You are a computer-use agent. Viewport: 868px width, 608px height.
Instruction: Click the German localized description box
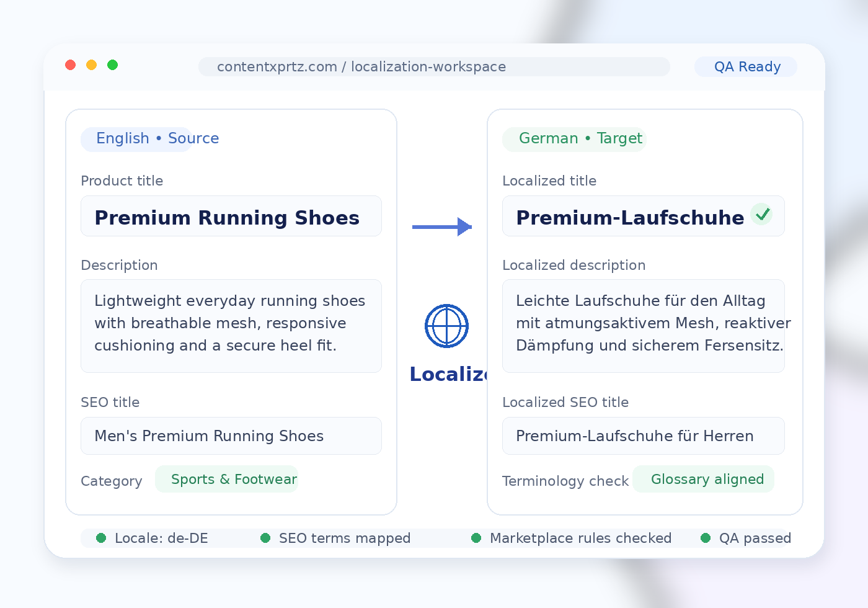coord(644,326)
